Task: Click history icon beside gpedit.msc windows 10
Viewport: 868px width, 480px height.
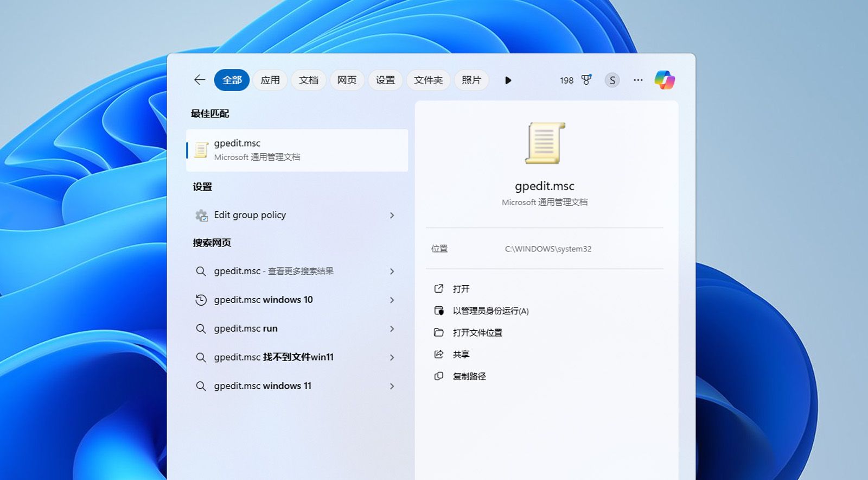Action: tap(201, 300)
